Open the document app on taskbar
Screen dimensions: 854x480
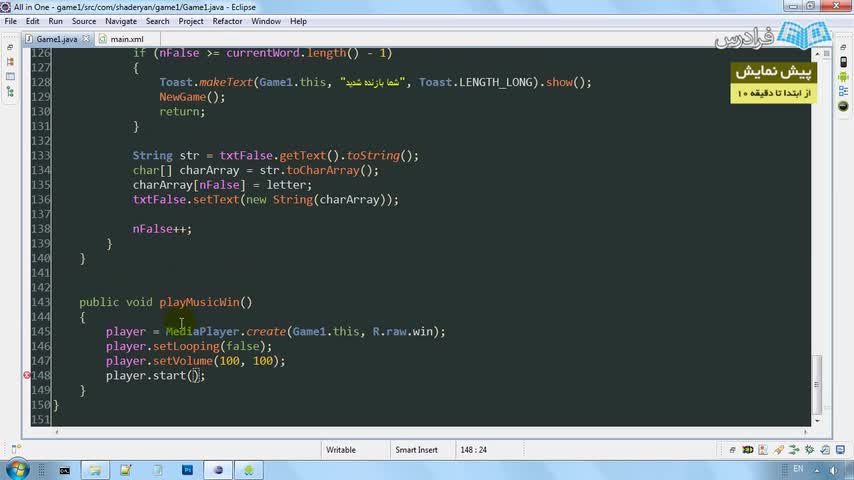[157, 470]
